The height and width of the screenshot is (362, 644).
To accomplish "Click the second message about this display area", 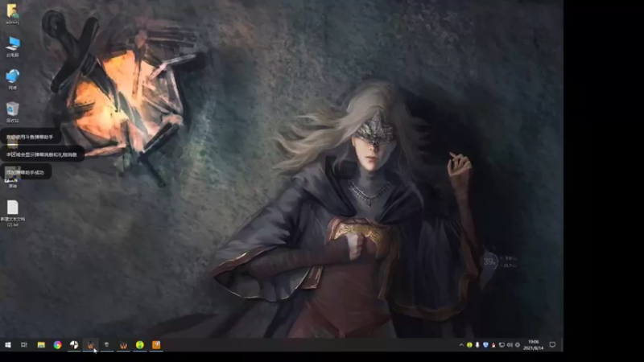I will [42, 154].
